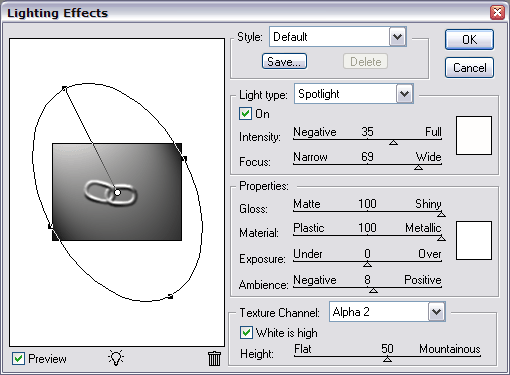Click the Intensity slider thumb
This screenshot has height=375, width=510.
pyautogui.click(x=393, y=143)
